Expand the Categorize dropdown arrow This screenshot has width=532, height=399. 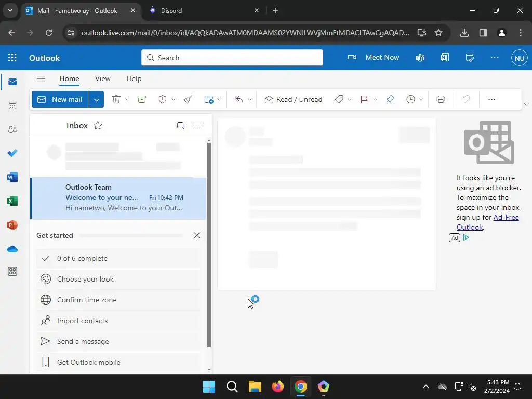[x=350, y=99]
